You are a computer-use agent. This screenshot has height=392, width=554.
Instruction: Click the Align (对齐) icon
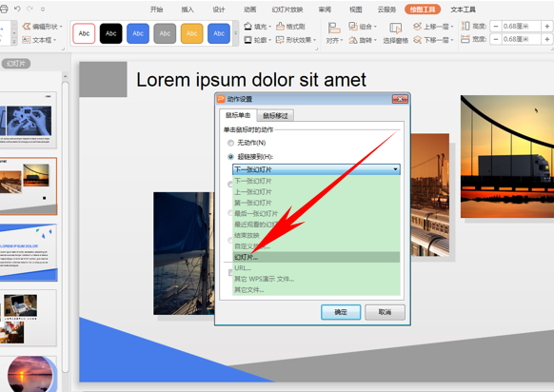(334, 28)
